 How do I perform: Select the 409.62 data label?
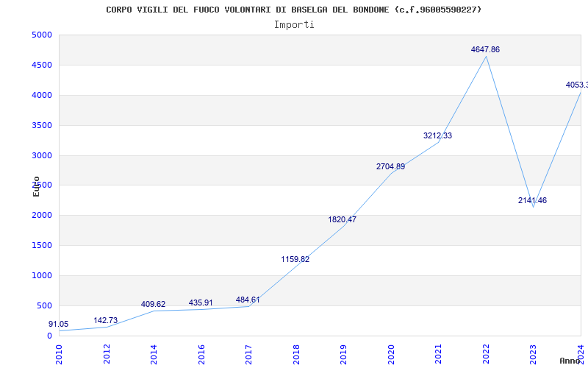click(153, 304)
